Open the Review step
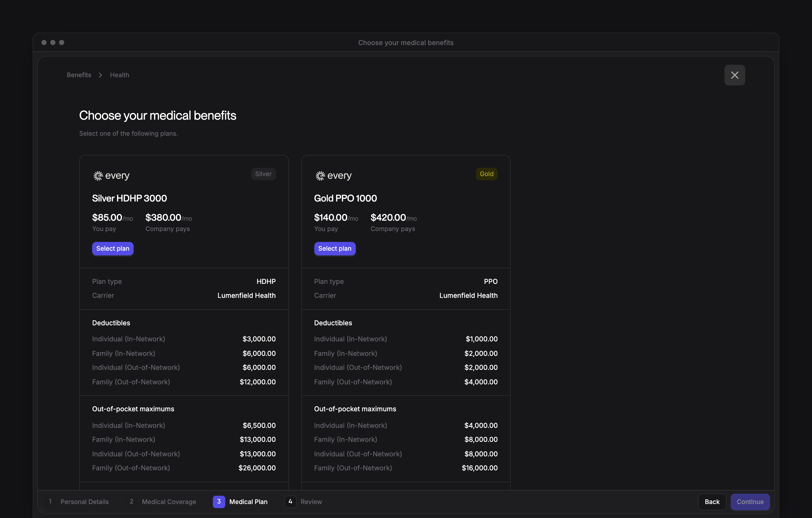This screenshot has height=518, width=812. (311, 502)
